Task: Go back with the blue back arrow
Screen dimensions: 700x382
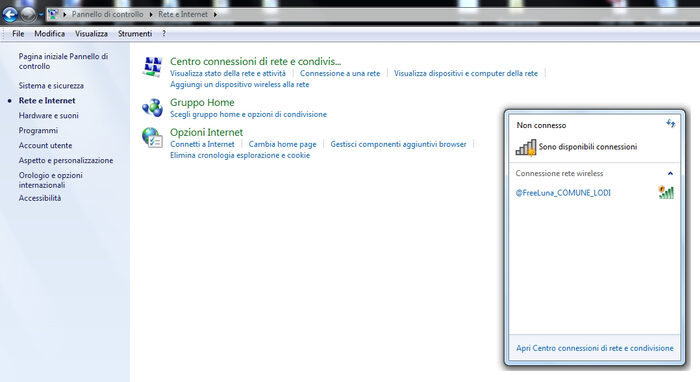Action: point(10,14)
